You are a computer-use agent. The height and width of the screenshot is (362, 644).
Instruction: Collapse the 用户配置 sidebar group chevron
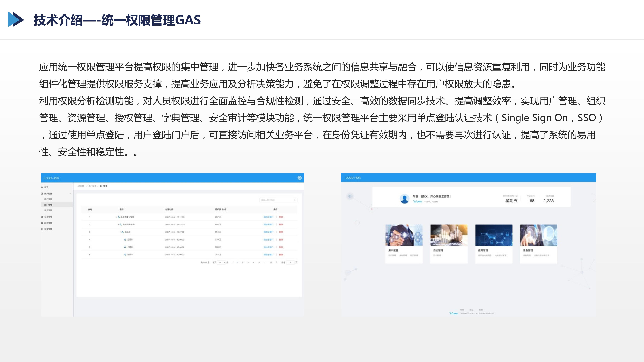70,193
